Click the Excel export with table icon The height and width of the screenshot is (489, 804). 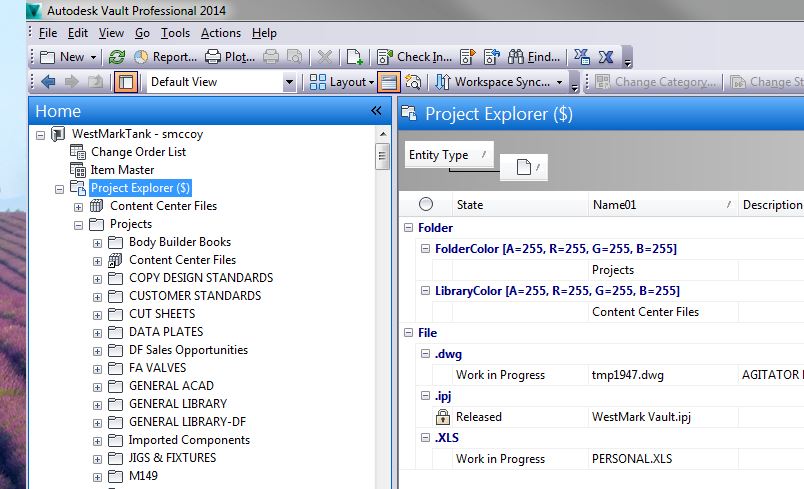point(581,57)
